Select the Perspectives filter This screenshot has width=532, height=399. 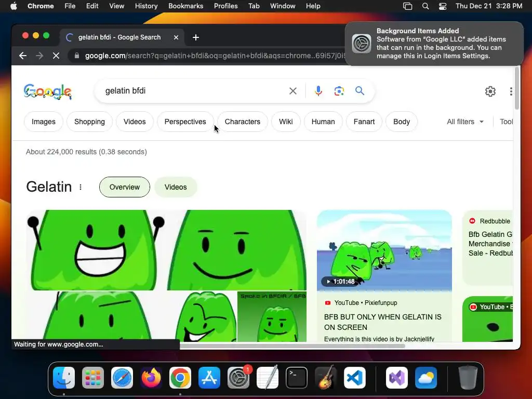185,122
